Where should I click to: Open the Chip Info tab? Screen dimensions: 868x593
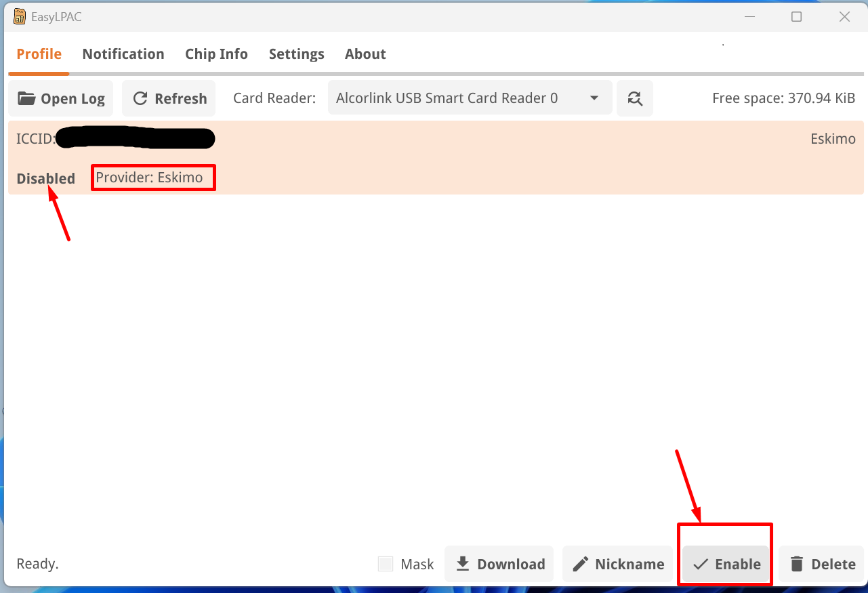[216, 54]
